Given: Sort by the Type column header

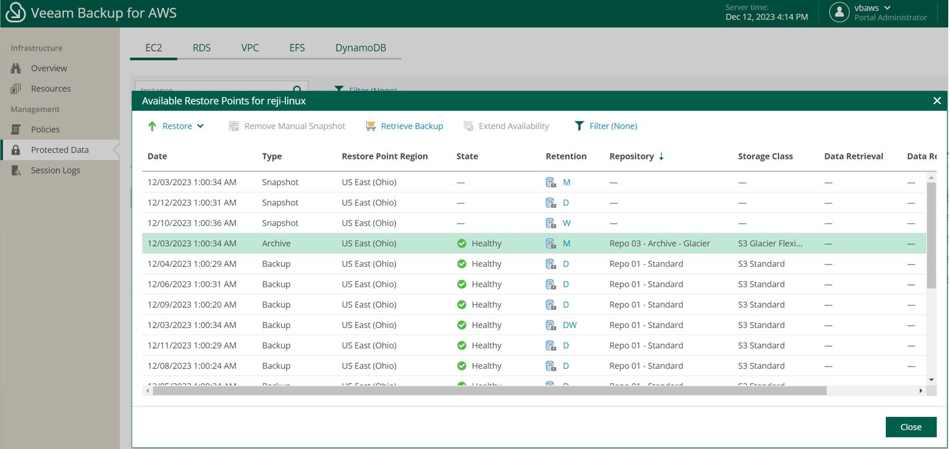Looking at the screenshot, I should 272,156.
